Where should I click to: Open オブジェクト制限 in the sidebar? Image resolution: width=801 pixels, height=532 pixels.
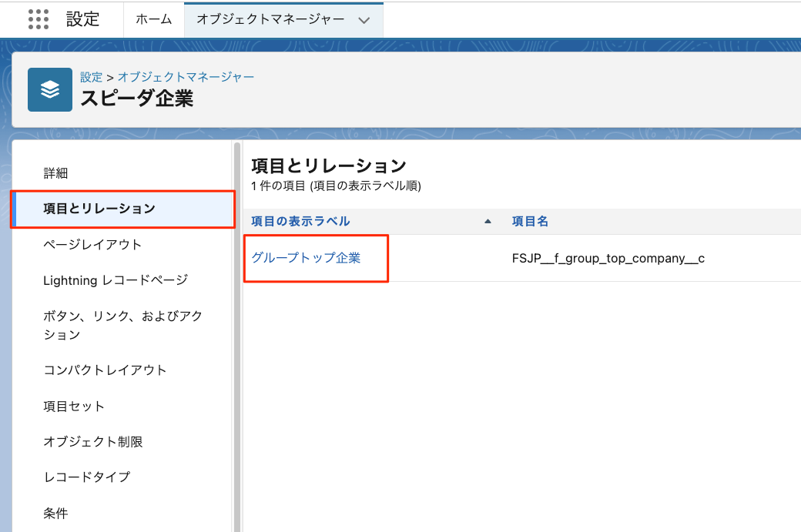93,441
